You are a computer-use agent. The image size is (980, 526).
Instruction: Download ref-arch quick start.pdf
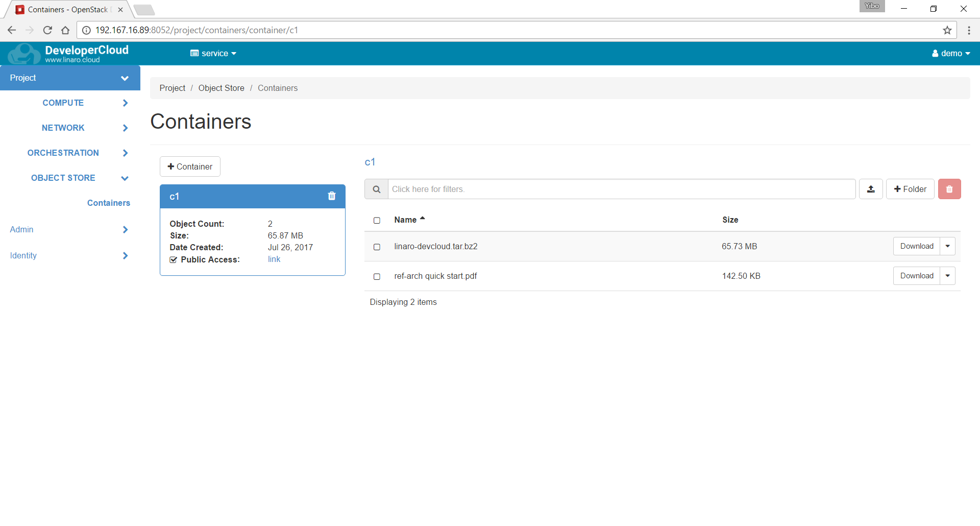coord(917,276)
